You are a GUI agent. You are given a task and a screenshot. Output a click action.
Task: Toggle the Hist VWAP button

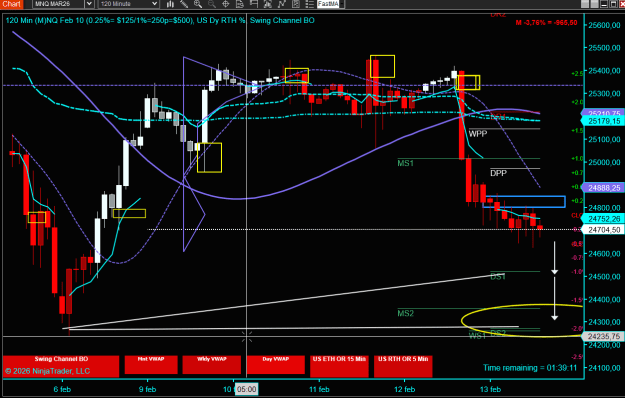(x=151, y=365)
